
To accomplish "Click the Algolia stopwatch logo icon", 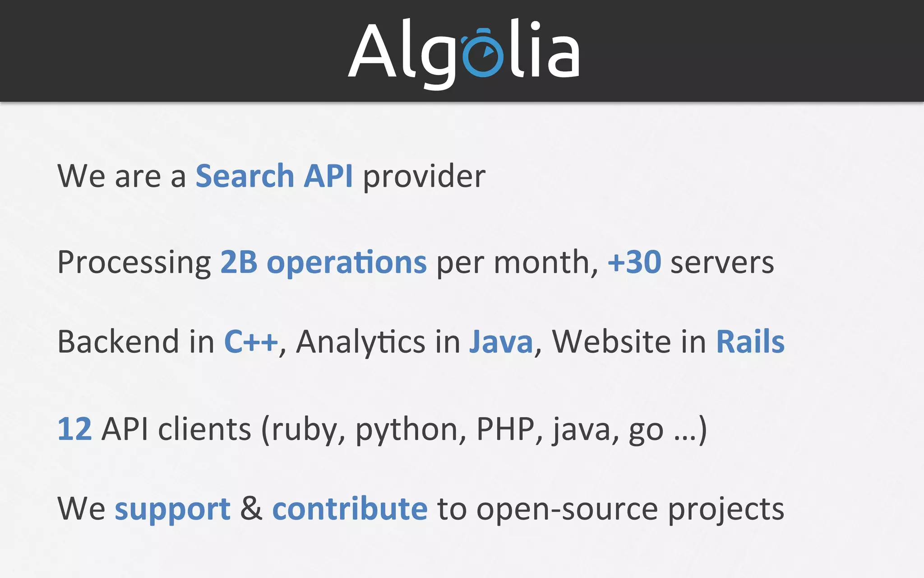I will pyautogui.click(x=482, y=52).
